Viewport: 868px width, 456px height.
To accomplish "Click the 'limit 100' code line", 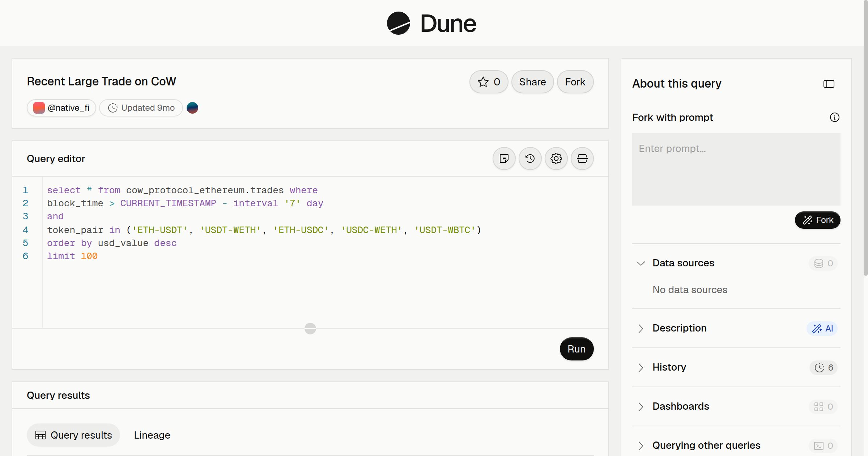I will coord(72,256).
